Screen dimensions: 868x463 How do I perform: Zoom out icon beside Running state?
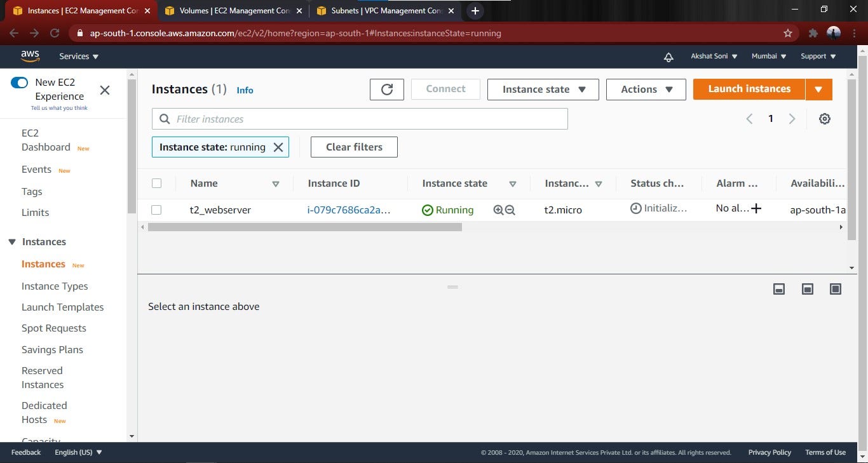510,210
